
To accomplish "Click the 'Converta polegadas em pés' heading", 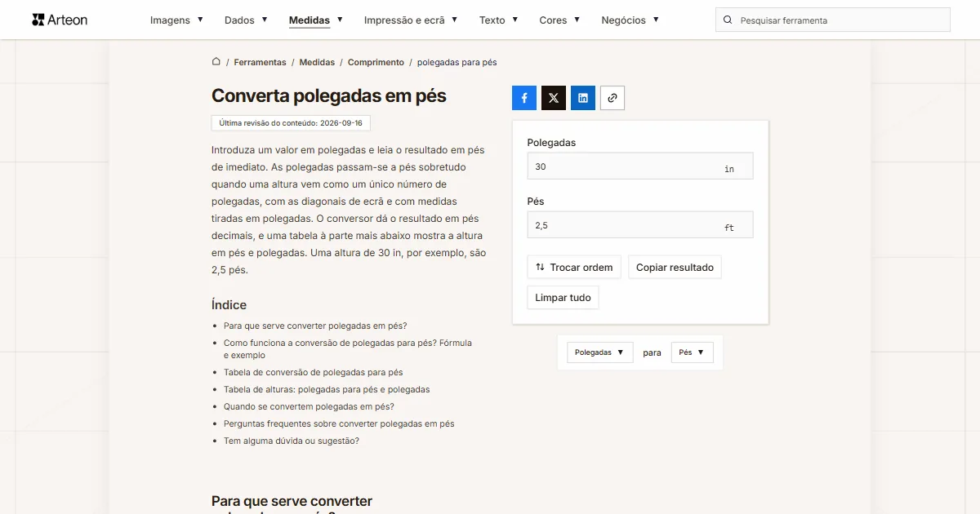I will coord(329,95).
